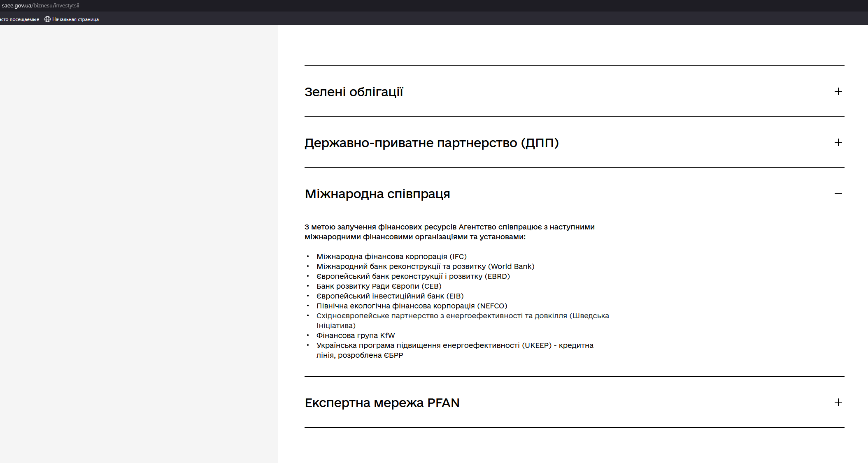
Task: Toggle the Міжнародна співпраця heading
Action: coord(377,194)
